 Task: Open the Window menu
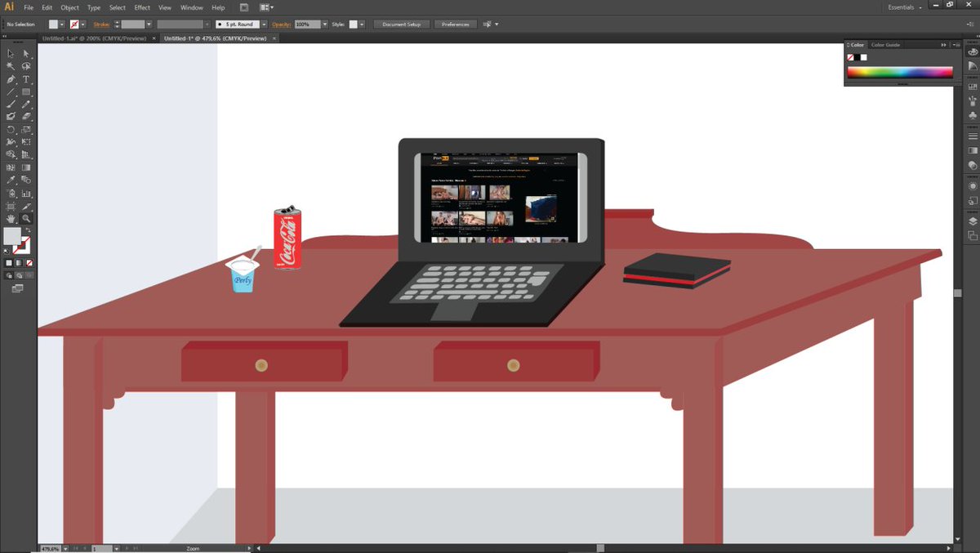click(x=192, y=7)
